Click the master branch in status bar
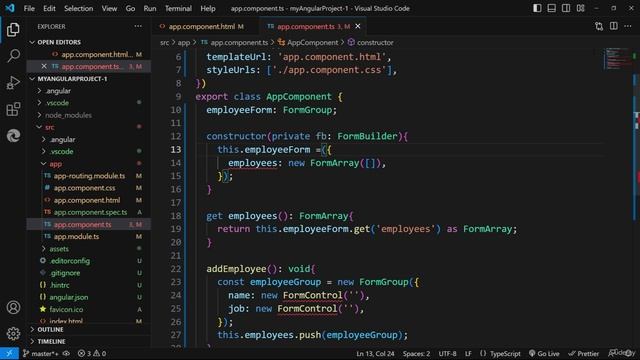The height and width of the screenshot is (360, 640). point(40,353)
